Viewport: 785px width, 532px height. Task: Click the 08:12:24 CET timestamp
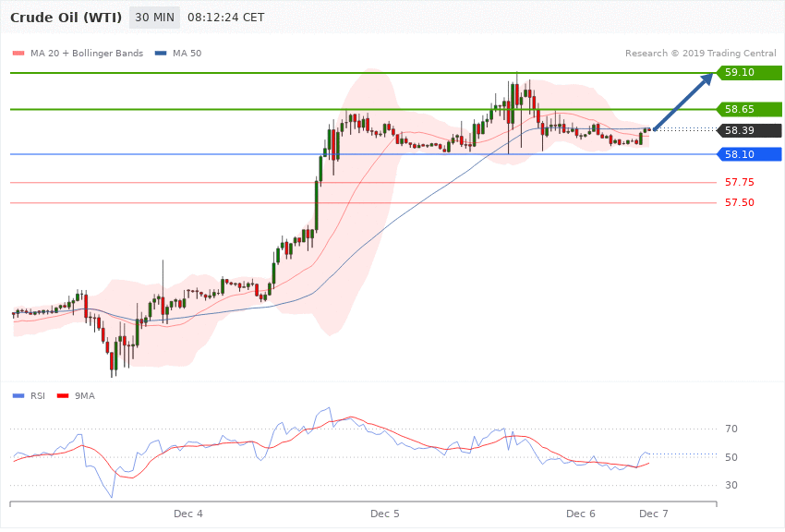(225, 18)
